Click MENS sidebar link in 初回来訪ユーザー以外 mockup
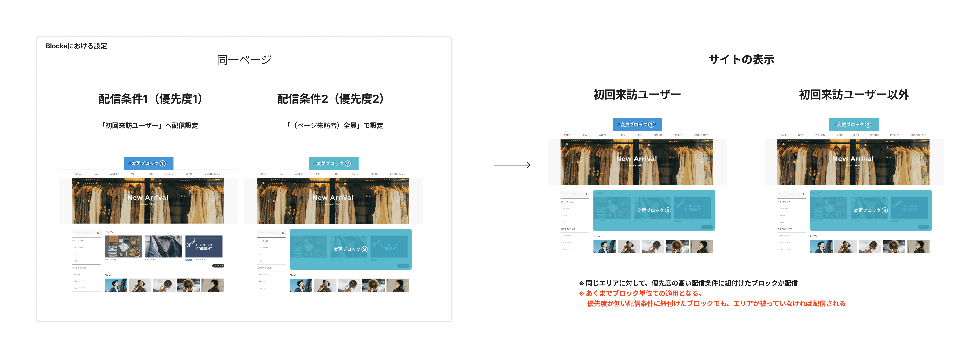 (x=782, y=216)
